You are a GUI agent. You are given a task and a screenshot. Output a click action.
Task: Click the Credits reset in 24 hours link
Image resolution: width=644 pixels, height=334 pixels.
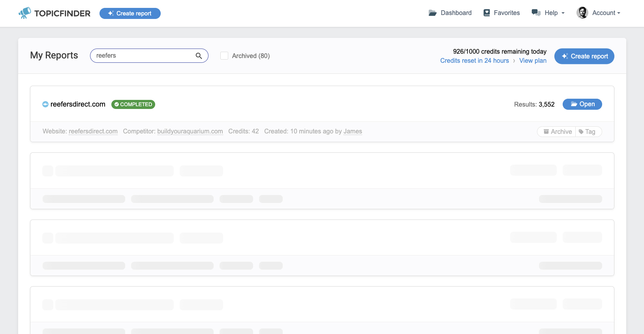coord(475,60)
